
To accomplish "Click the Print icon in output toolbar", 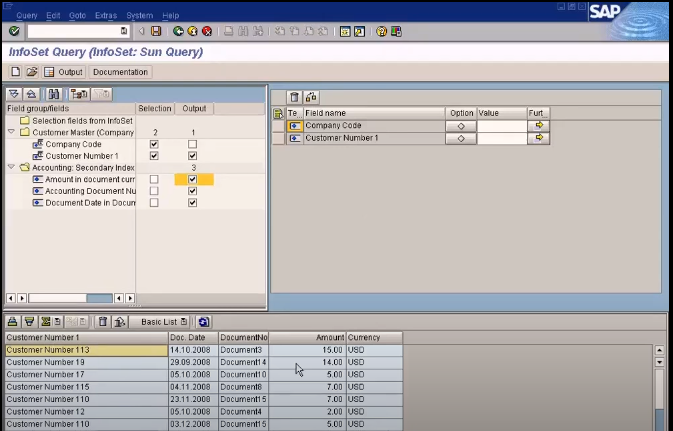I will [12, 322].
